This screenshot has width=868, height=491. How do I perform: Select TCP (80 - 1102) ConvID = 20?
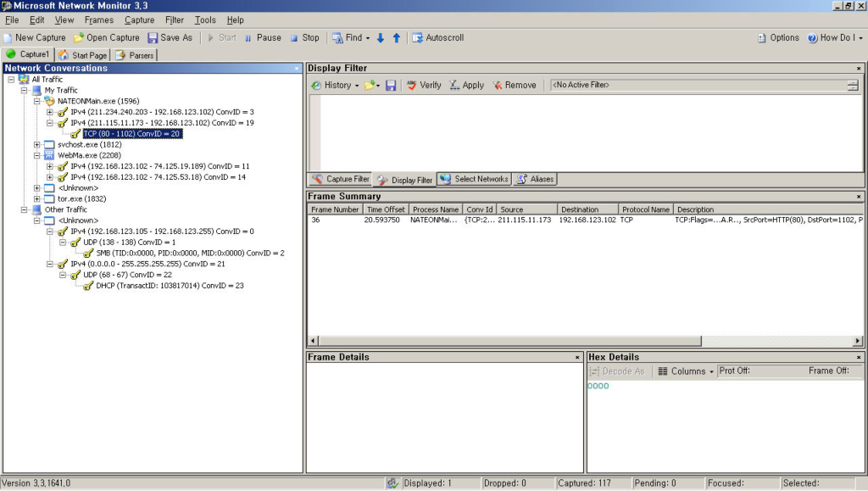(132, 134)
